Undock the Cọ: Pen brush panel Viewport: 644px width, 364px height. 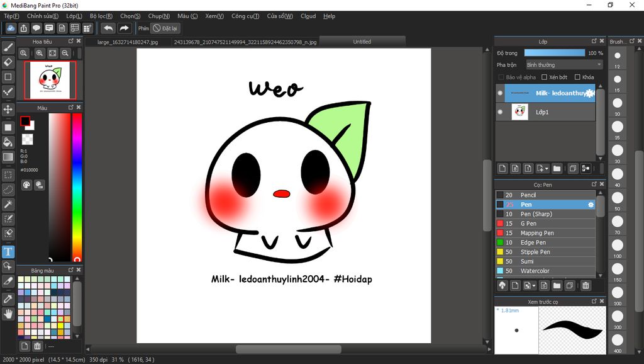click(594, 185)
